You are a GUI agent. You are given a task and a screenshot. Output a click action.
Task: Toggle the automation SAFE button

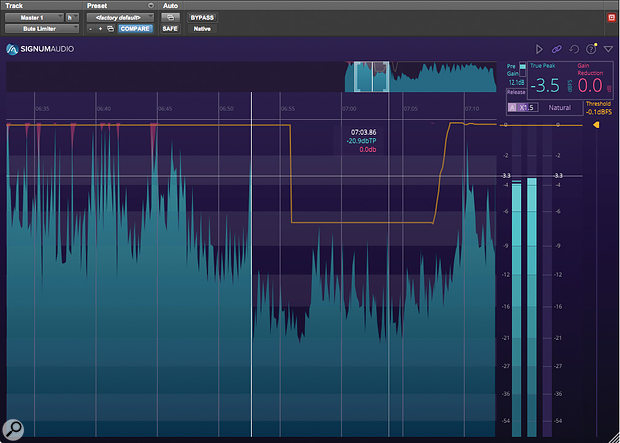[x=170, y=29]
